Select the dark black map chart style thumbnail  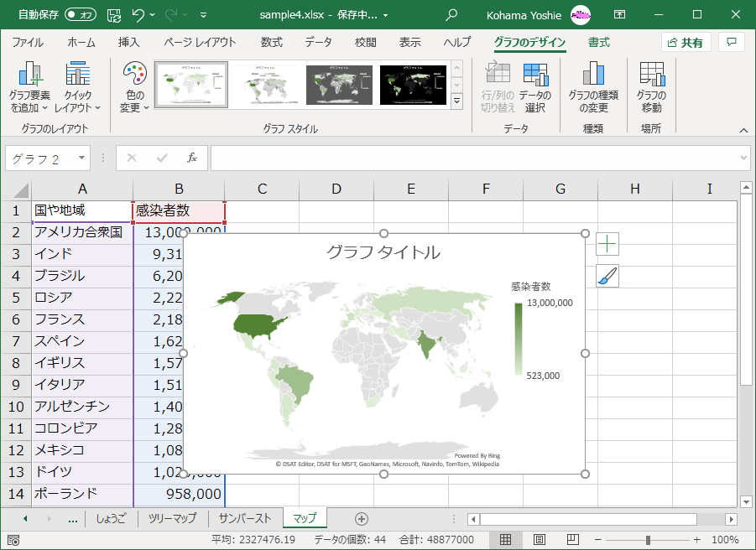(413, 85)
